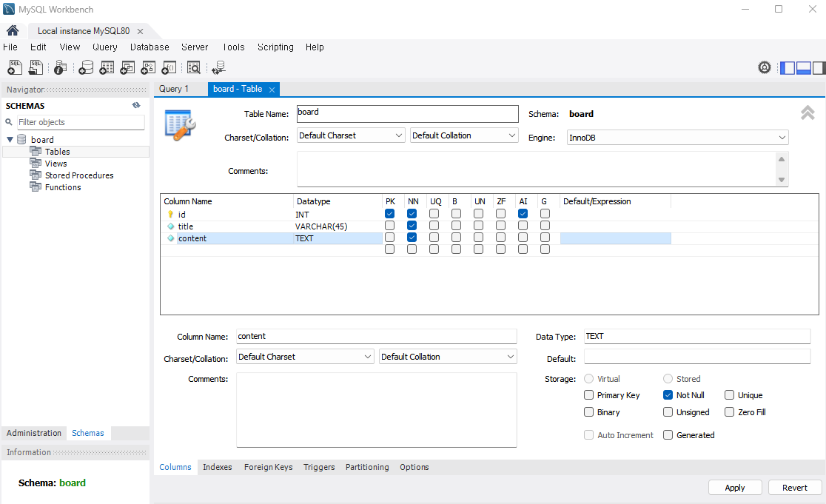Toggle the right sidebar panel icon
Viewport: 826px width, 504px height.
tap(819, 67)
